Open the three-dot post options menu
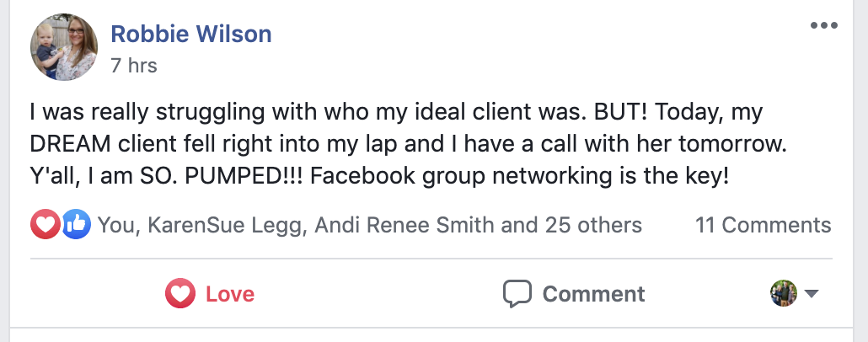Viewport: 868px width, 342px height. click(823, 26)
